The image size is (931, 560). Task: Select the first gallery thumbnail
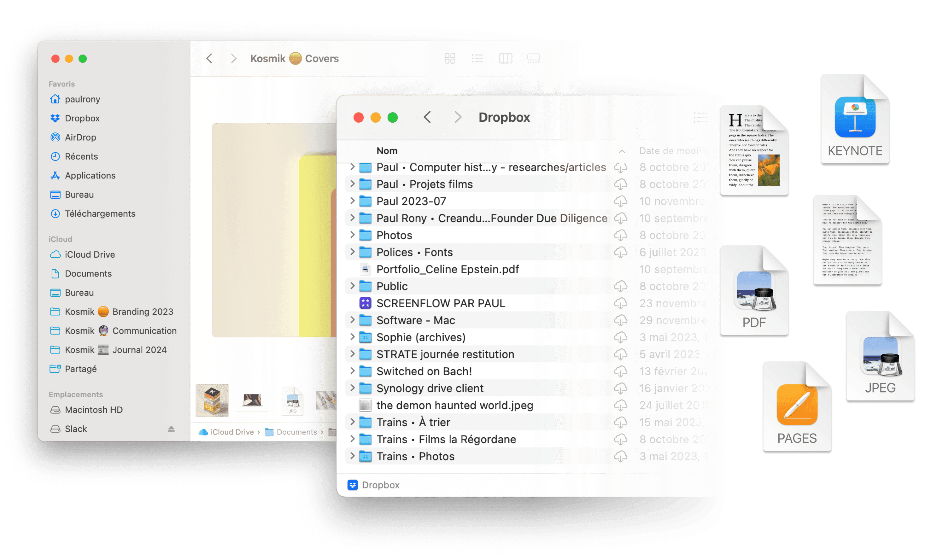pyautogui.click(x=212, y=401)
